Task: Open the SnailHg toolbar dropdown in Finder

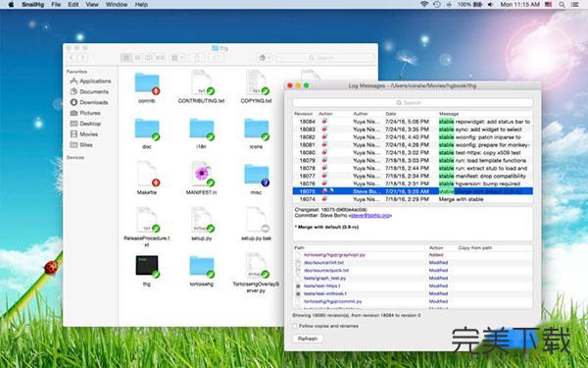Action: [x=265, y=58]
